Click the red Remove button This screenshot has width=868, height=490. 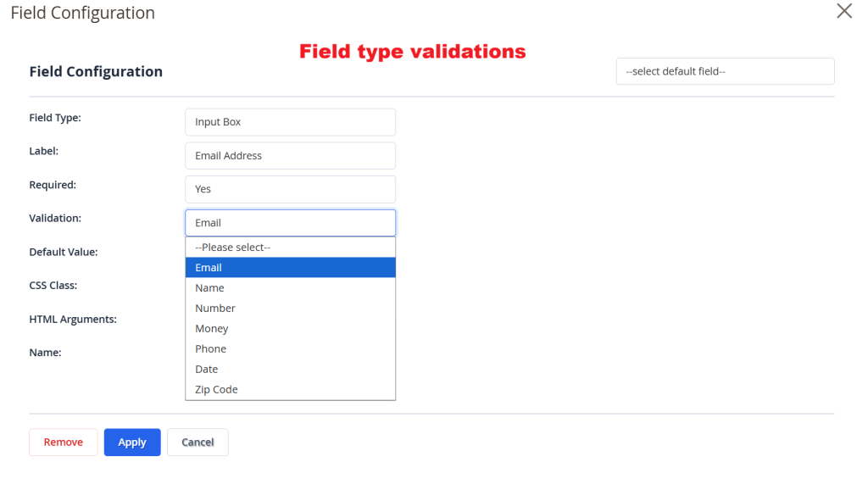63,443
